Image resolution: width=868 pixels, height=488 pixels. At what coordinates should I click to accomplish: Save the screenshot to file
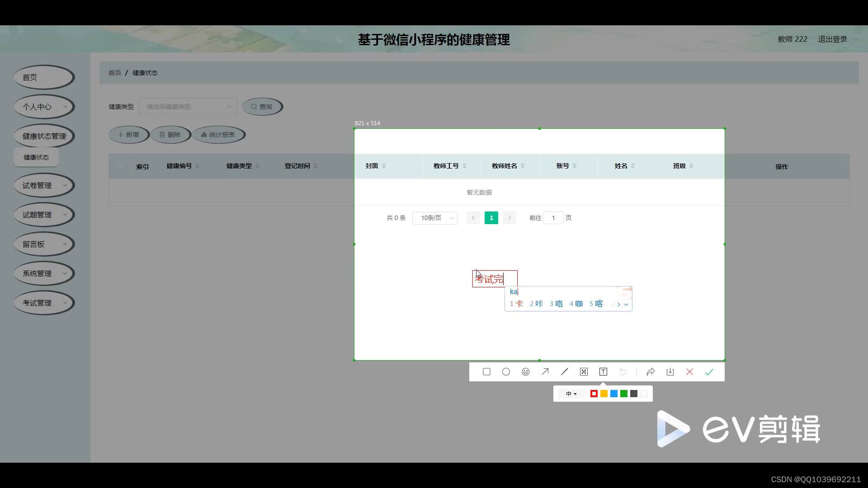(670, 372)
